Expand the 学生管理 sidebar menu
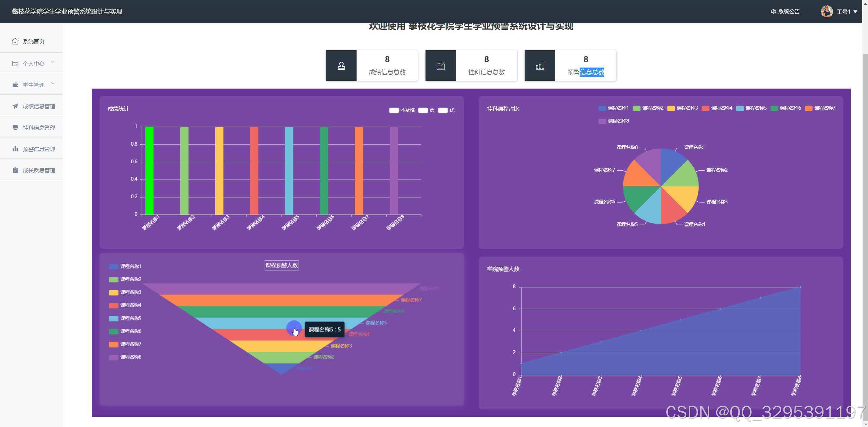The height and width of the screenshot is (427, 868). (x=33, y=85)
